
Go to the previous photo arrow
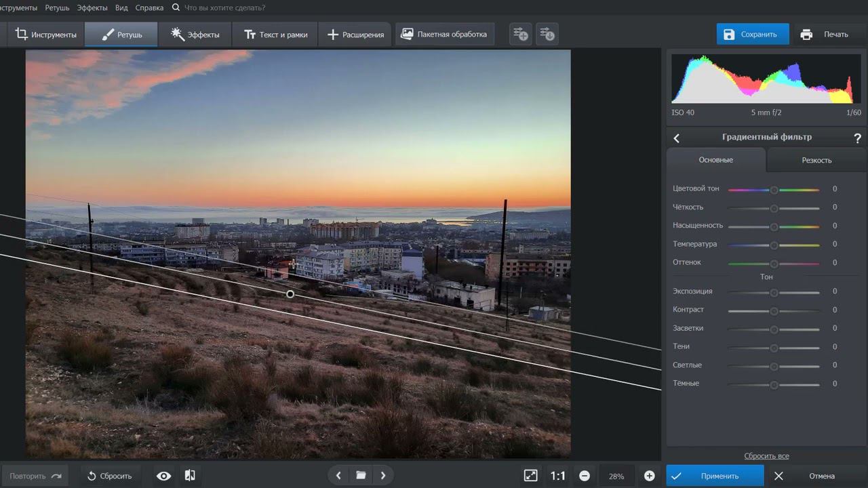pos(338,476)
